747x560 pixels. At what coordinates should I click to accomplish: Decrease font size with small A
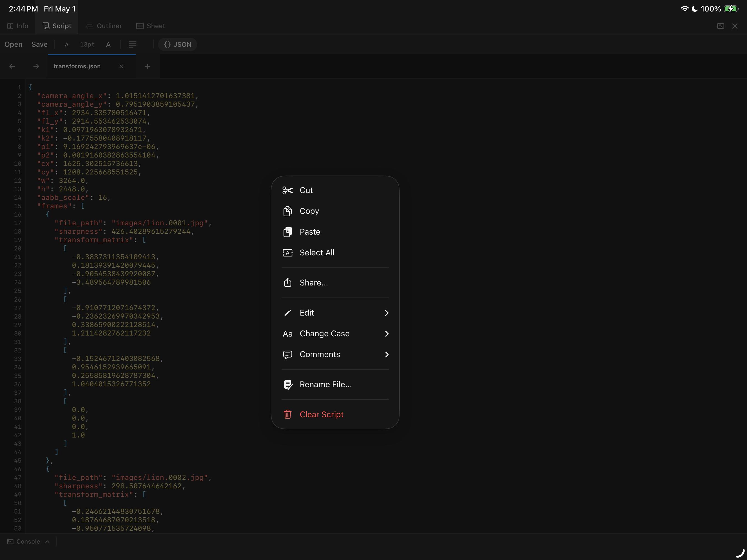pyautogui.click(x=66, y=45)
